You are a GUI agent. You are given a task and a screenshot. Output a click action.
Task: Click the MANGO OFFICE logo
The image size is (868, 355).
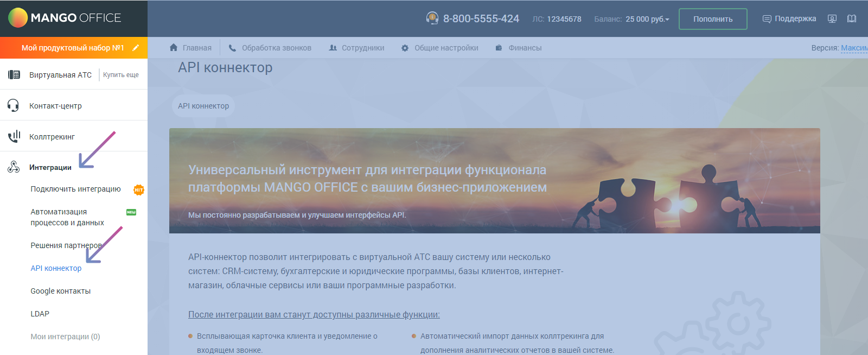point(65,18)
